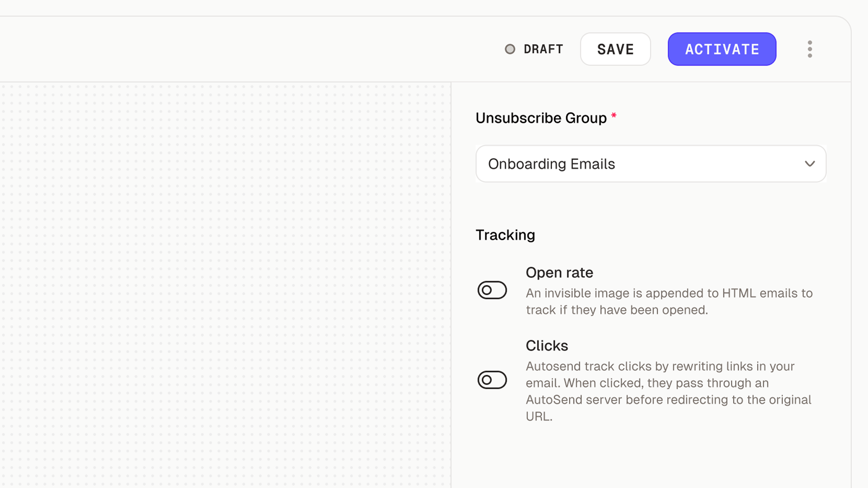Click the "Open rate" option title
The width and height of the screenshot is (868, 488).
coord(559,272)
